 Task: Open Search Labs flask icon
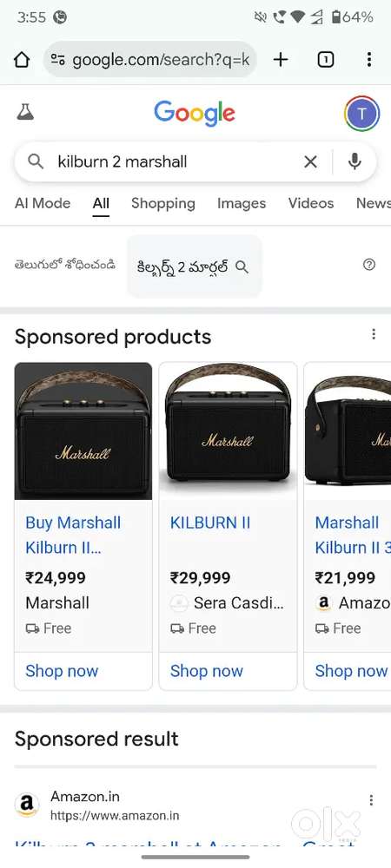pyautogui.click(x=25, y=112)
